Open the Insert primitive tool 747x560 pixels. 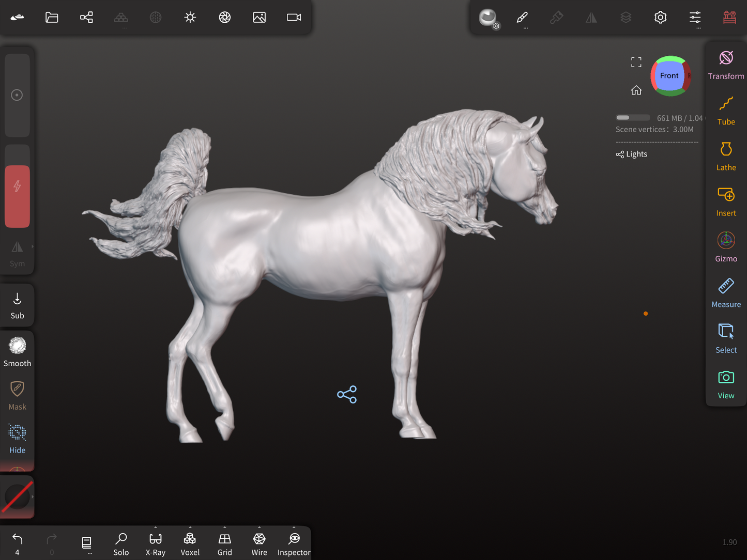(x=726, y=202)
